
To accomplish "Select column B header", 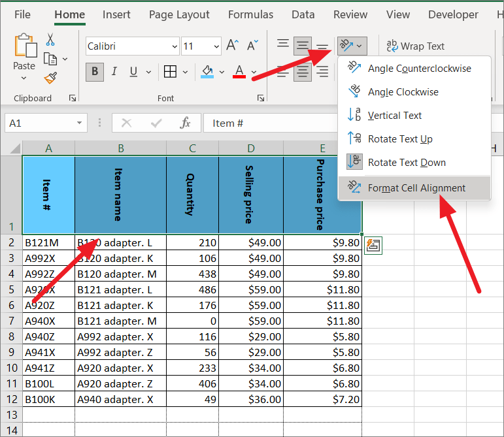I will pyautogui.click(x=120, y=148).
